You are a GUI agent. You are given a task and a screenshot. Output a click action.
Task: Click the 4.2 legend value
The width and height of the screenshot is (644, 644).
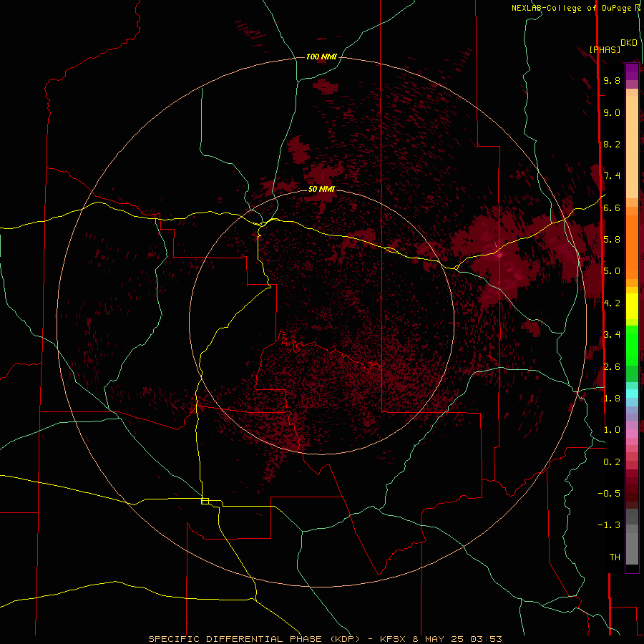pyautogui.click(x=612, y=303)
